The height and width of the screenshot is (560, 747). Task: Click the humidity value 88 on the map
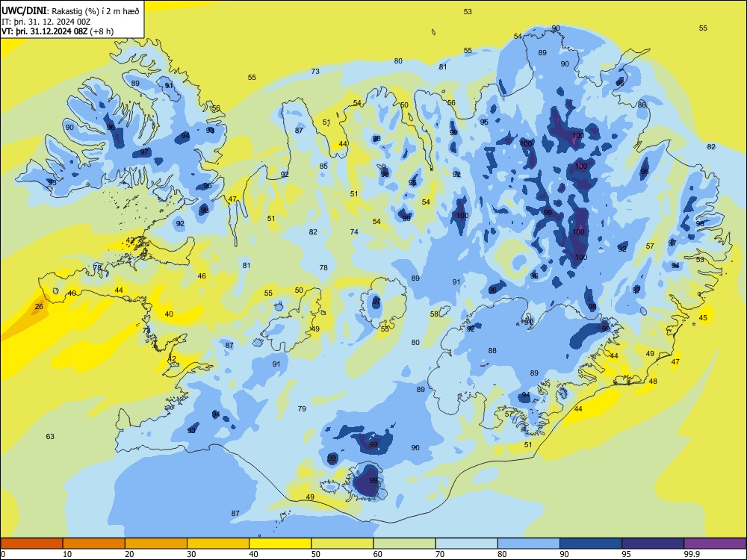(492, 350)
